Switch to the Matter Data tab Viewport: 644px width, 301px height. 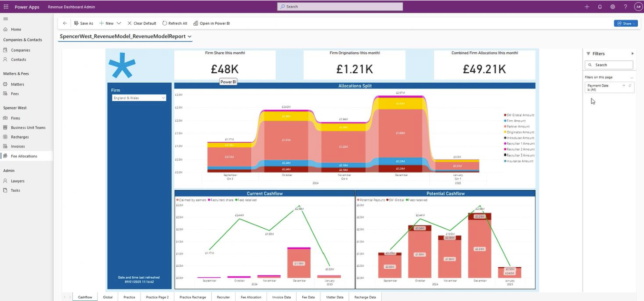(x=335, y=297)
